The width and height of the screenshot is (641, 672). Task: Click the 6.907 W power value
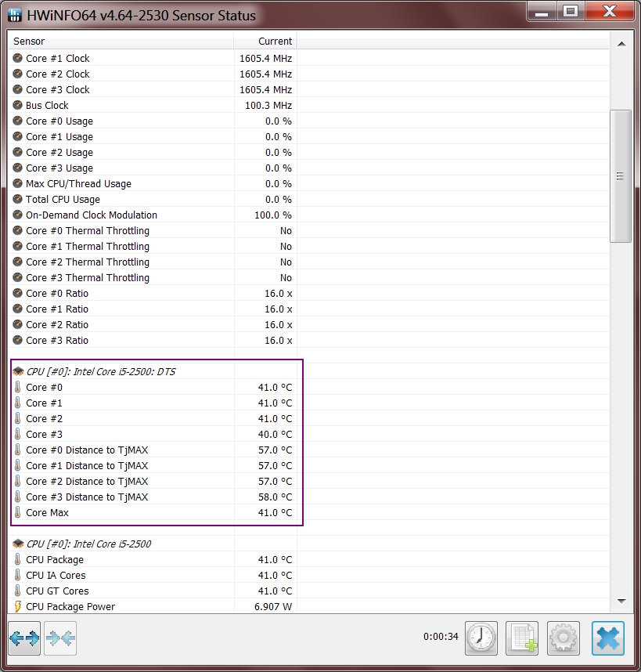[272, 606]
